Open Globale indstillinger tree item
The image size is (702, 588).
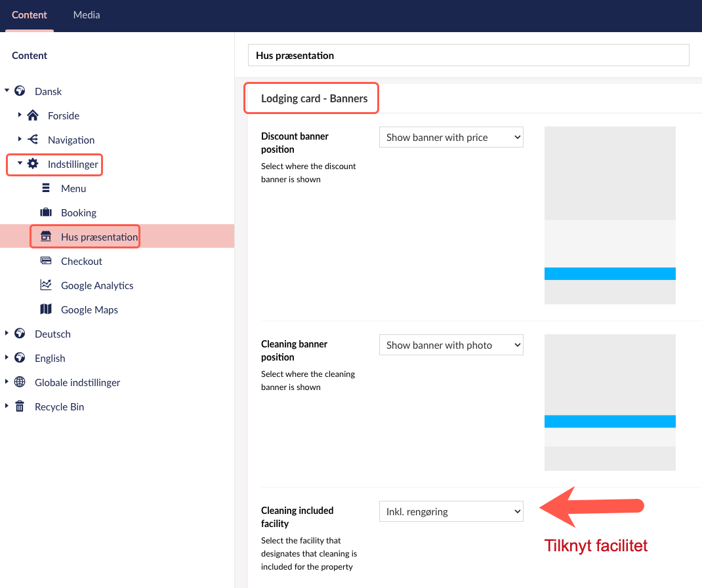(77, 383)
